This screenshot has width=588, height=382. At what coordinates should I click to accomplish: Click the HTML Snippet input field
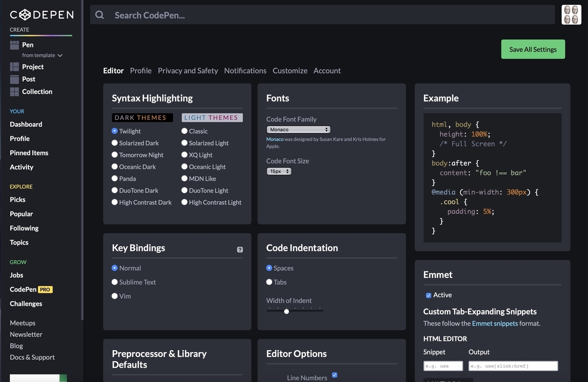pyautogui.click(x=443, y=366)
